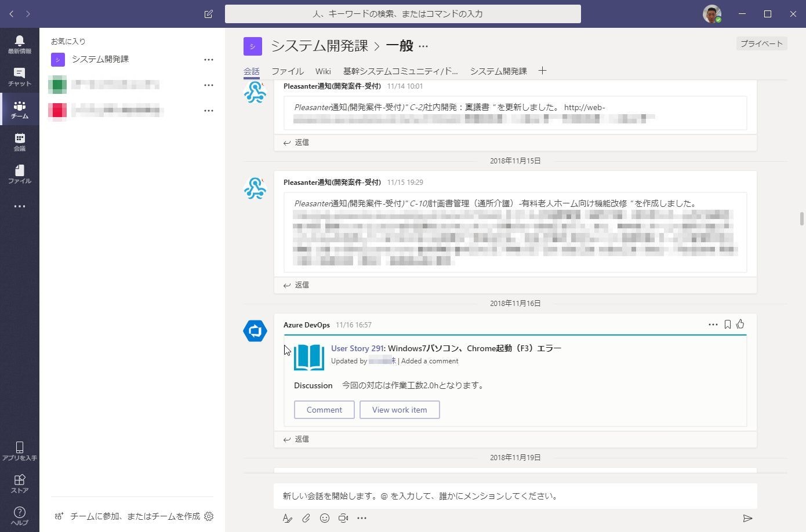Focus the new conversation message box

coord(515,496)
